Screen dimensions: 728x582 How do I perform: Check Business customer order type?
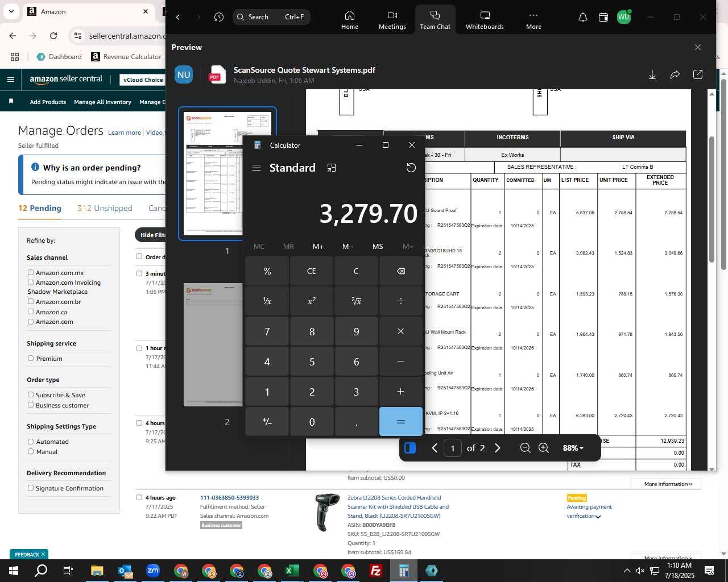tap(31, 405)
